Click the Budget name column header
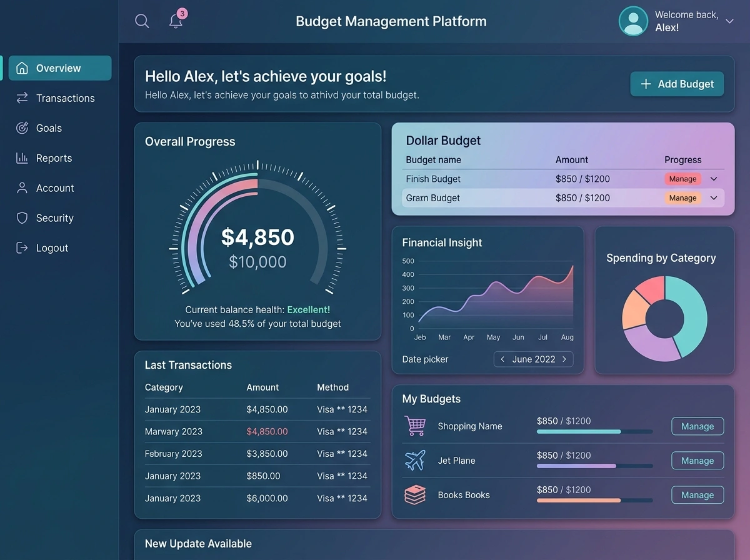This screenshot has height=560, width=750. [433, 160]
